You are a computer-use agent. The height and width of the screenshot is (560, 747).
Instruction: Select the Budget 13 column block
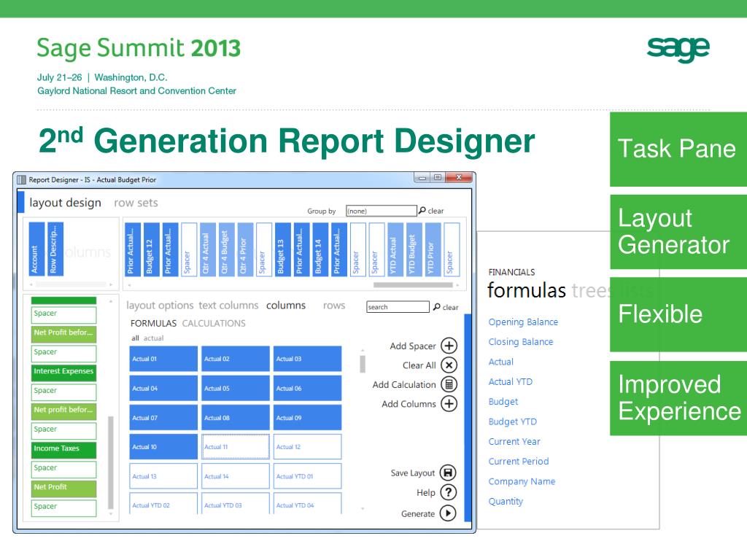(x=282, y=249)
